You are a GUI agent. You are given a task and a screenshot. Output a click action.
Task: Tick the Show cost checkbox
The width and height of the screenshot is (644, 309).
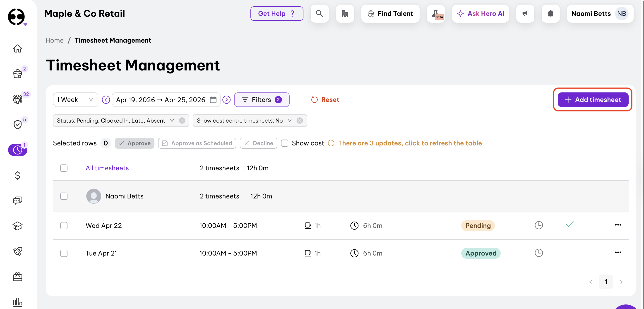pyautogui.click(x=284, y=143)
